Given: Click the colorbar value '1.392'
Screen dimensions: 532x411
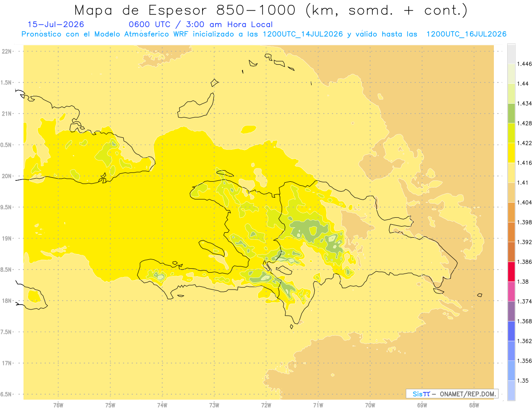Looking at the screenshot, I should (x=524, y=242).
